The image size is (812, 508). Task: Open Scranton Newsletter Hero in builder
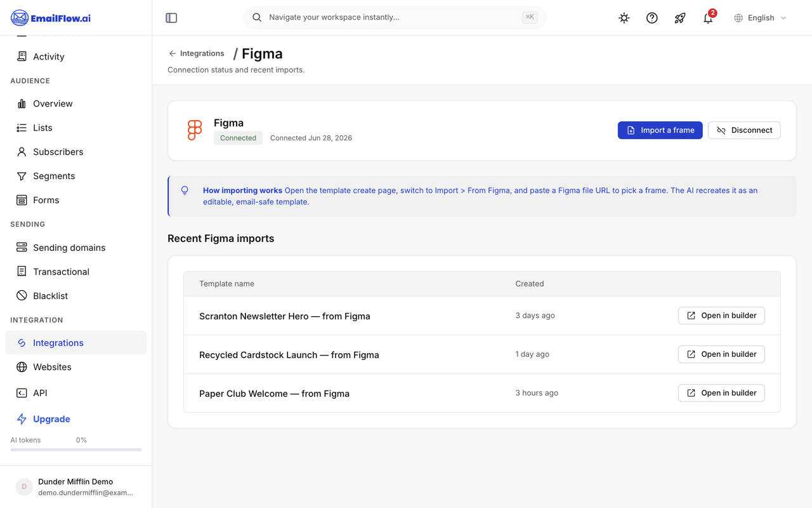click(x=721, y=316)
